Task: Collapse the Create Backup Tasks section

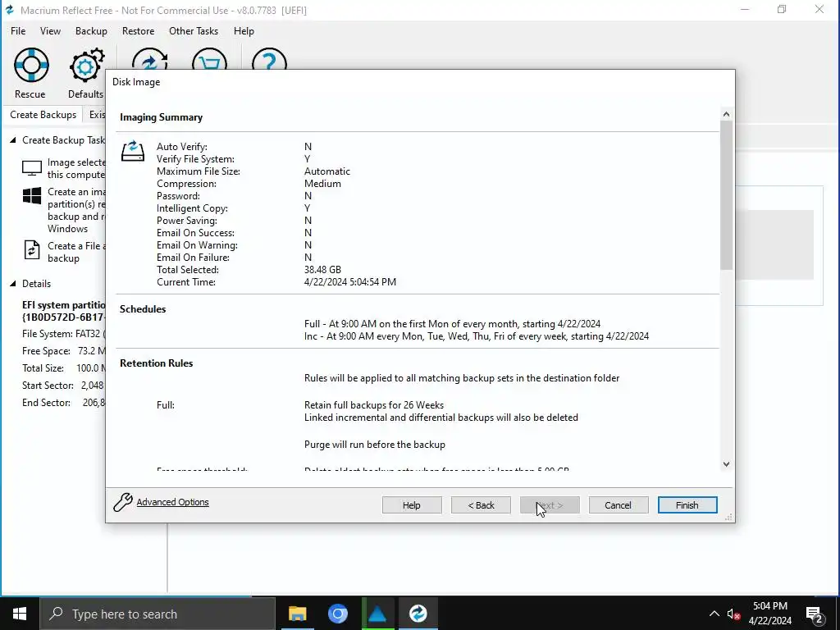Action: pyautogui.click(x=13, y=139)
